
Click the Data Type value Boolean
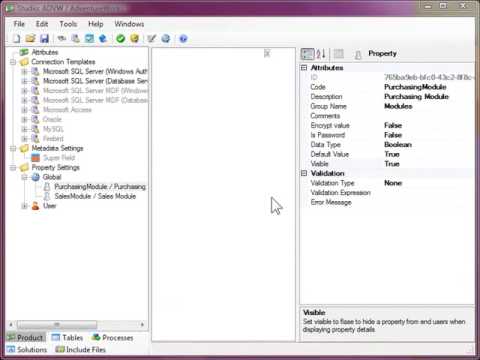point(398,145)
